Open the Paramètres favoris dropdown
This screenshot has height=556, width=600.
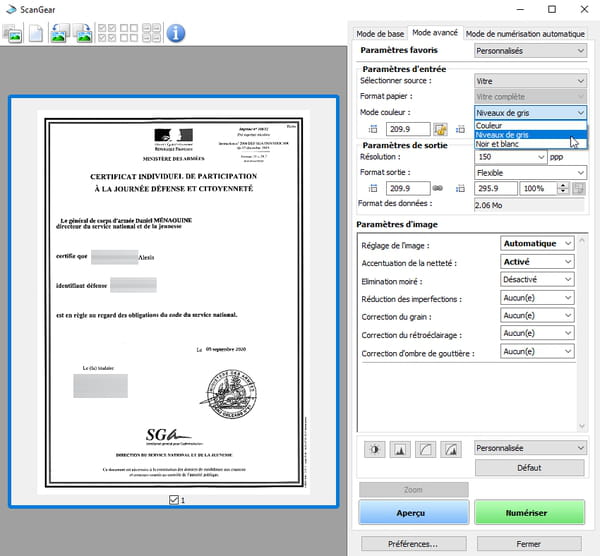[x=530, y=51]
